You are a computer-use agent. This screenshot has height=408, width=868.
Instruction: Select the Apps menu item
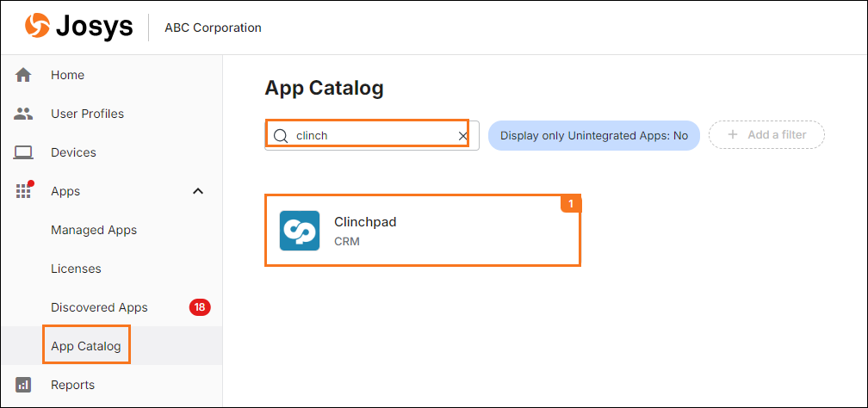pos(65,191)
